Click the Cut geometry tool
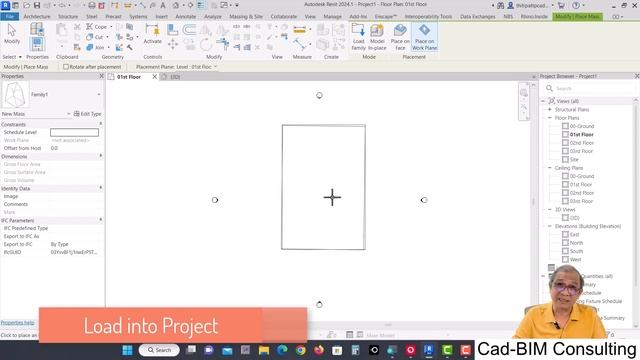The image size is (640, 360). click(x=95, y=37)
